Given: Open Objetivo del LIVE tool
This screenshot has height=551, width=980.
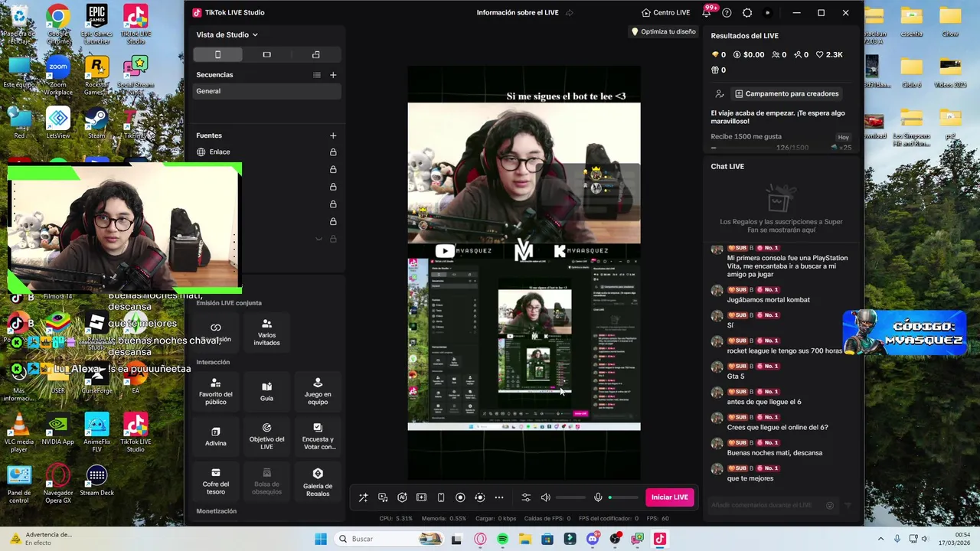Looking at the screenshot, I should (266, 436).
